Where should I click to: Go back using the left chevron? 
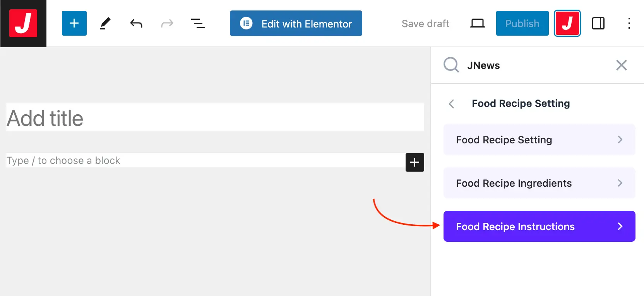(451, 104)
